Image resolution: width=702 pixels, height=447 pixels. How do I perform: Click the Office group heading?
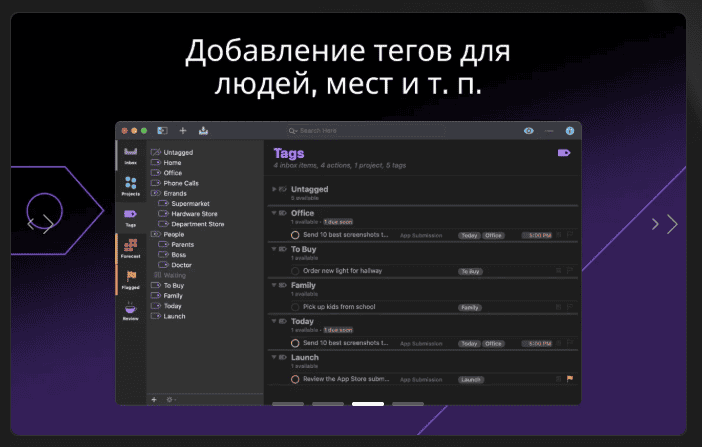[302, 213]
